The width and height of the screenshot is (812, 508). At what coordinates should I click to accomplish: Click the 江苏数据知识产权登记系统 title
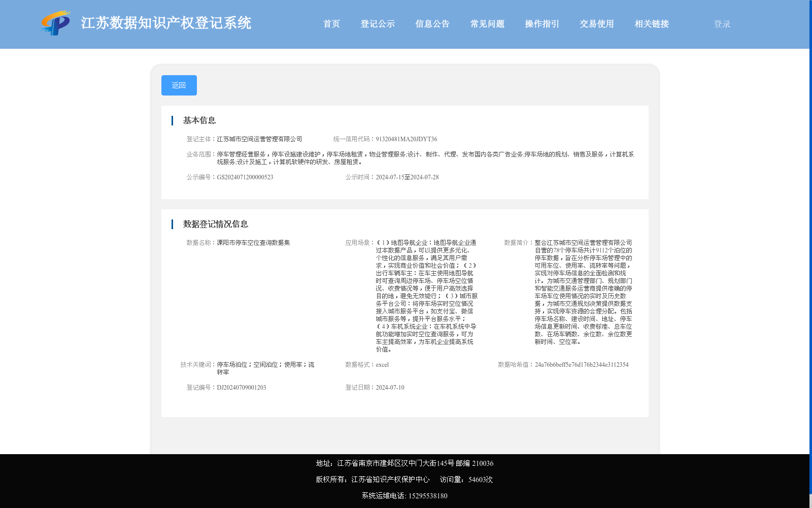click(166, 23)
